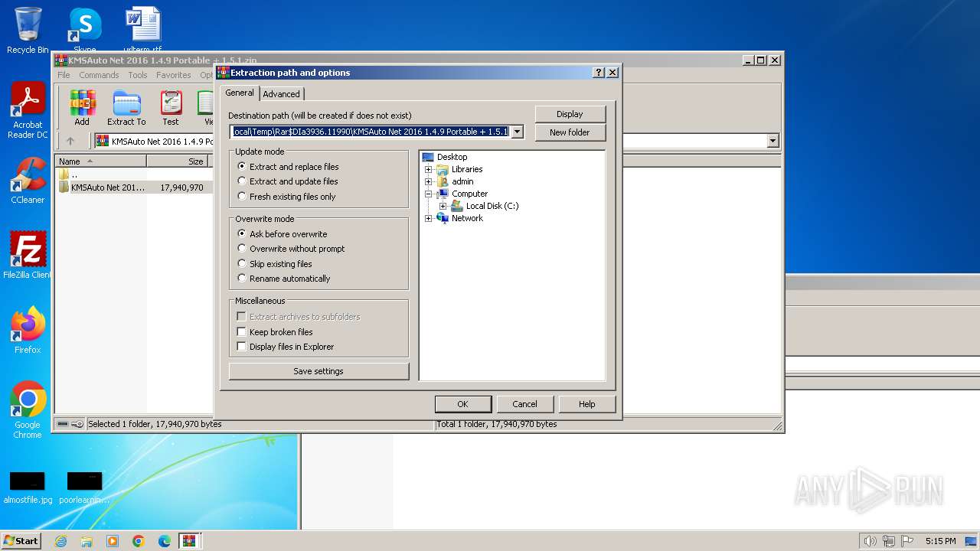The width and height of the screenshot is (980, 551).
Task: Click the Size column header
Action: pyautogui.click(x=180, y=161)
